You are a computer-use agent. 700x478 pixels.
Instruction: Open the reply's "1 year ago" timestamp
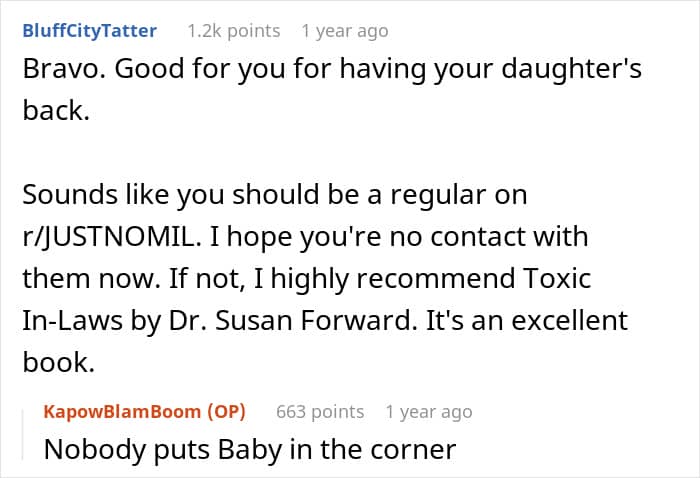pos(428,411)
